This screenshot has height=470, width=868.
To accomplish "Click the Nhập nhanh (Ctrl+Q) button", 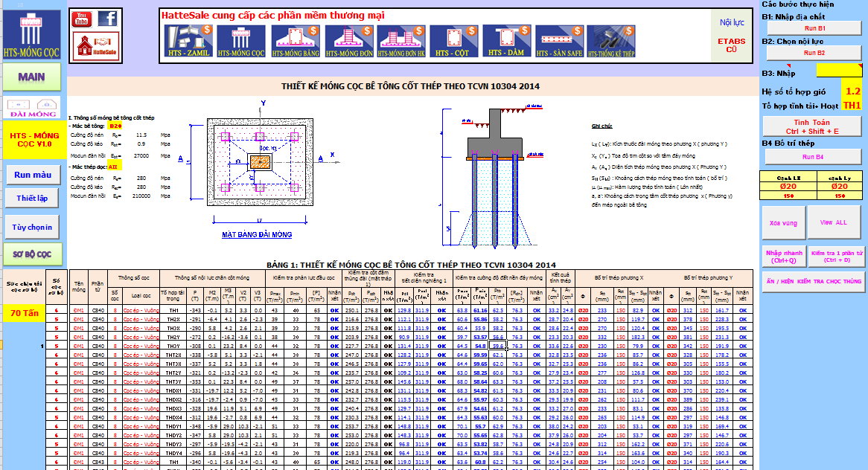I will pos(784,257).
